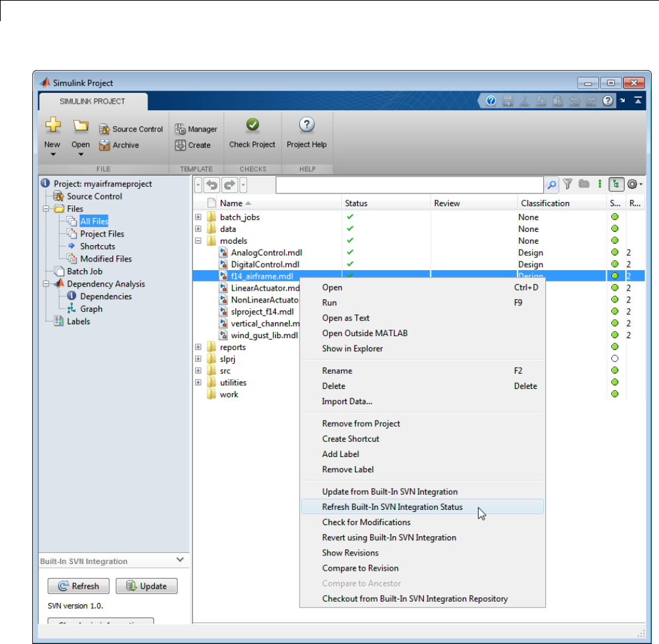Select the AnalogControl.mdl file row
Screen dimensions: 659x644
click(x=418, y=252)
